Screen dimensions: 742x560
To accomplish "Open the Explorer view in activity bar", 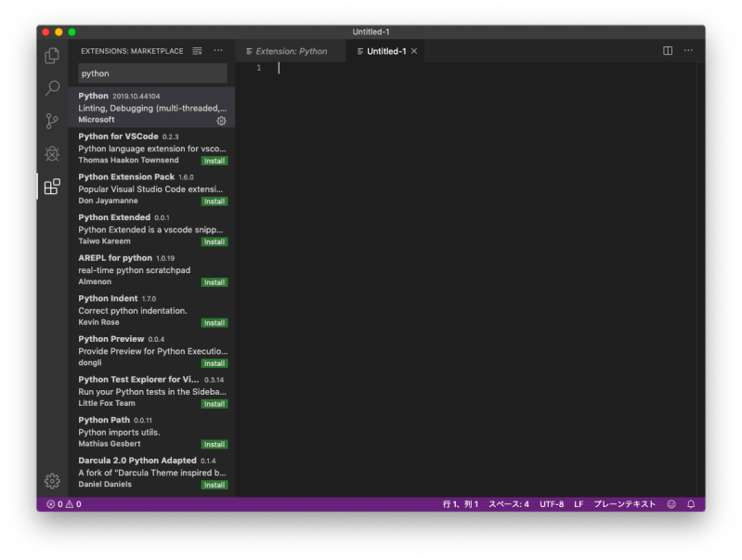I will point(52,56).
